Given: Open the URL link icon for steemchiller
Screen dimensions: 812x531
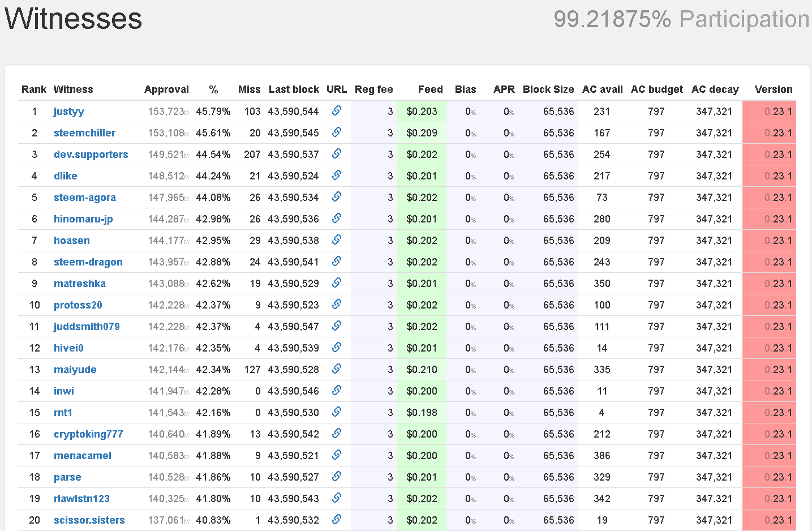Looking at the screenshot, I should click(336, 132).
